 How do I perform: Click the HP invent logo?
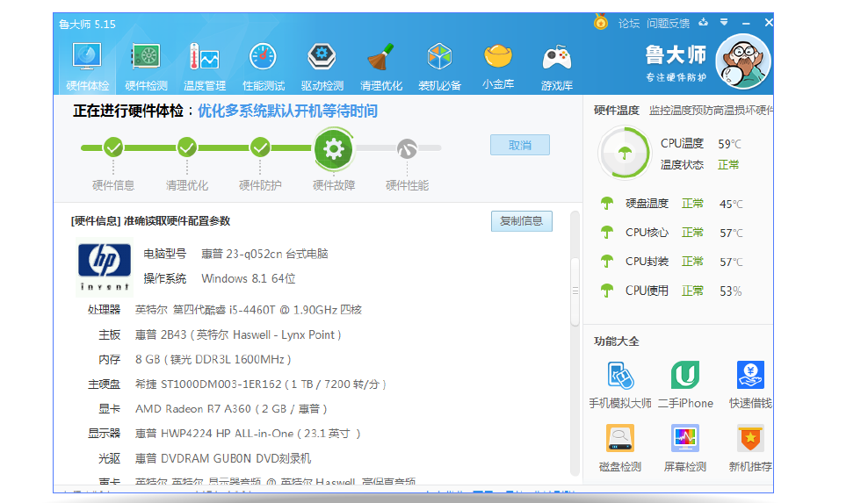click(105, 267)
